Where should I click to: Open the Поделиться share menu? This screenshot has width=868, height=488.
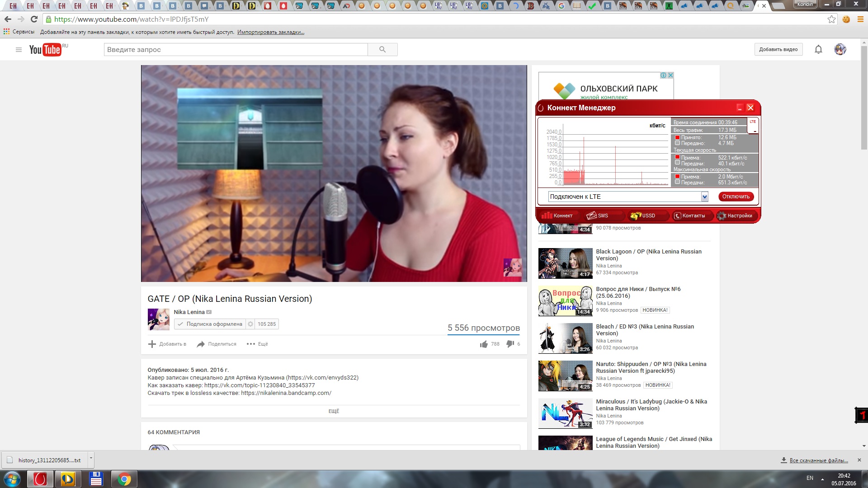click(x=217, y=344)
